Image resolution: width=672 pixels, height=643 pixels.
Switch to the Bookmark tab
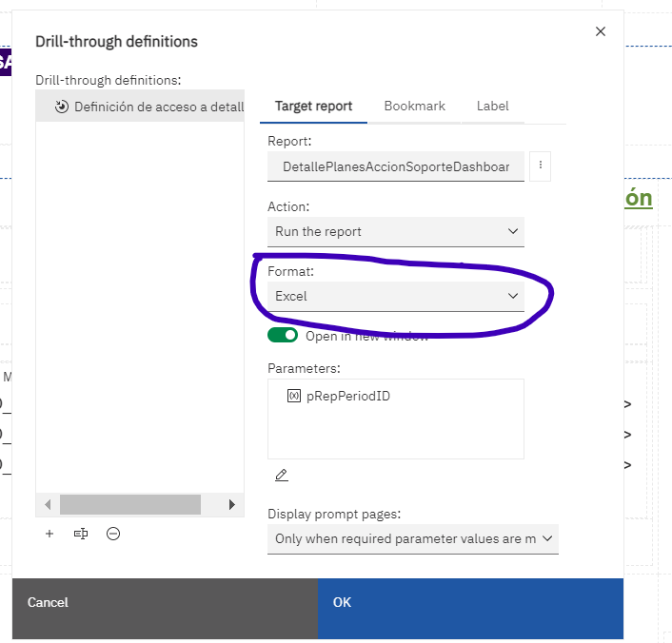(414, 107)
